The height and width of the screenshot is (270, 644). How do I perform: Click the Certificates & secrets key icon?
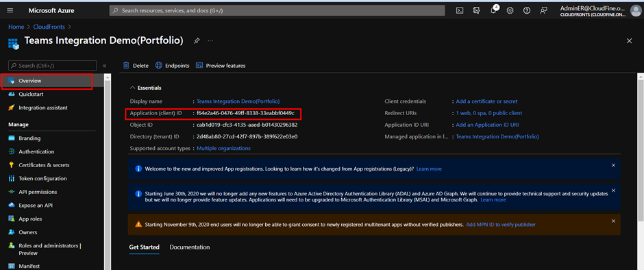coord(12,165)
